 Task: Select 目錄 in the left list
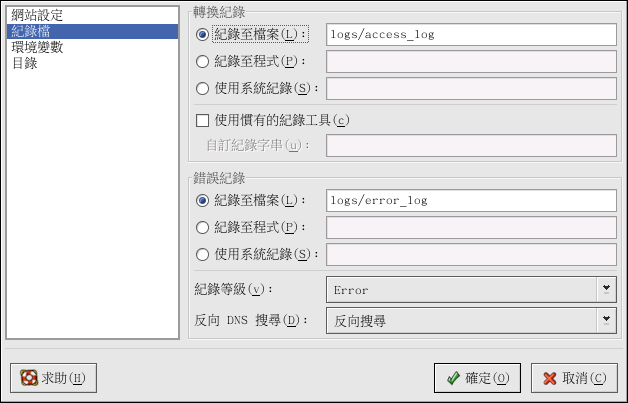point(23,60)
